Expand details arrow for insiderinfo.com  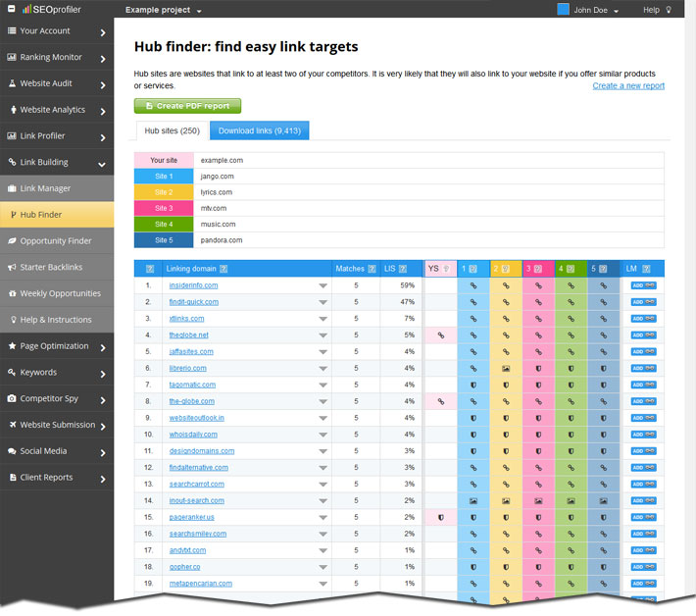(323, 286)
